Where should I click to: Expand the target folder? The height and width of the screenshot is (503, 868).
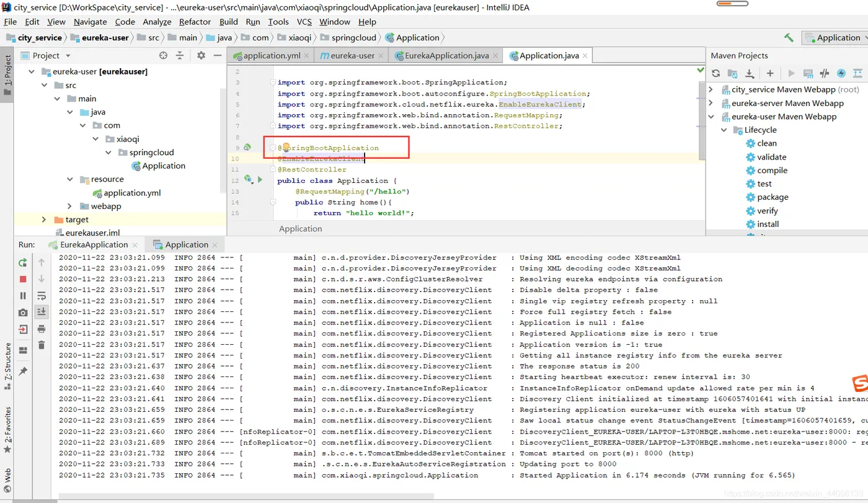point(43,220)
